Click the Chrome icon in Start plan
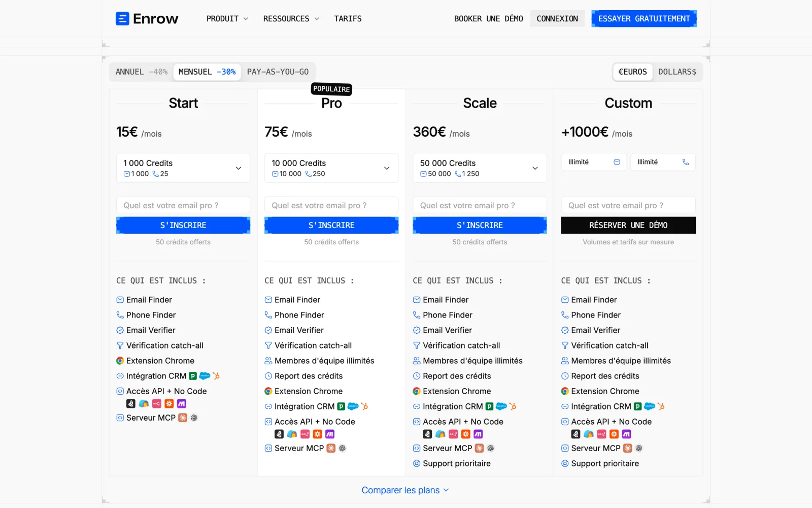 (120, 361)
